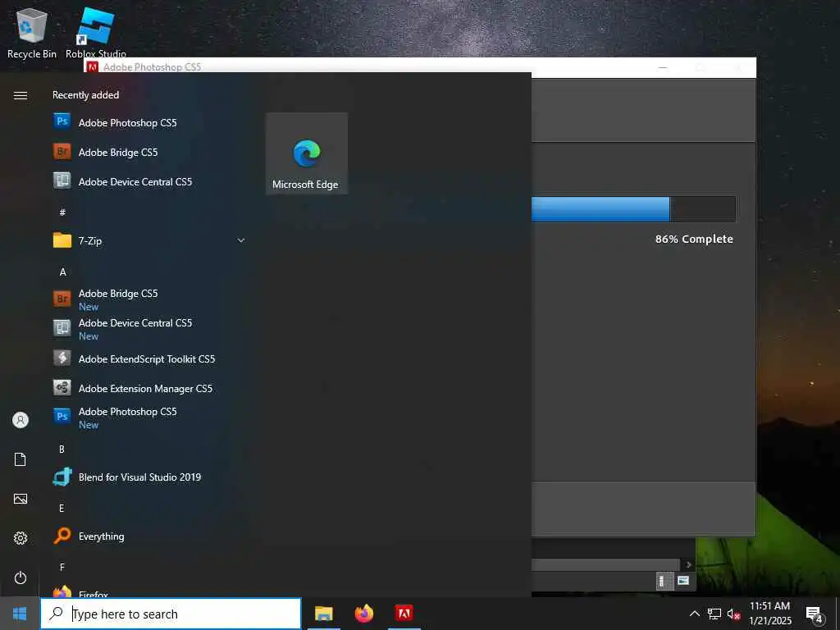This screenshot has width=840, height=630.
Task: Focus the Type here to search box
Action: click(171, 614)
